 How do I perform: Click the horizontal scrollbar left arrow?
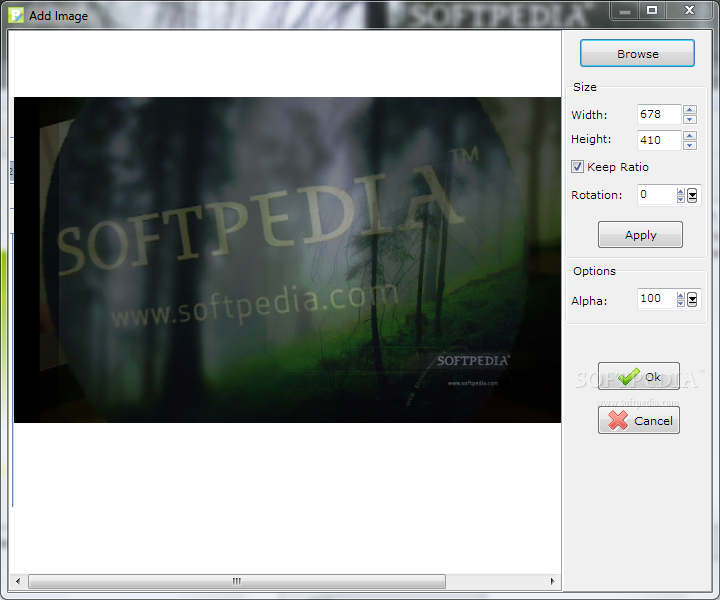[x=18, y=581]
